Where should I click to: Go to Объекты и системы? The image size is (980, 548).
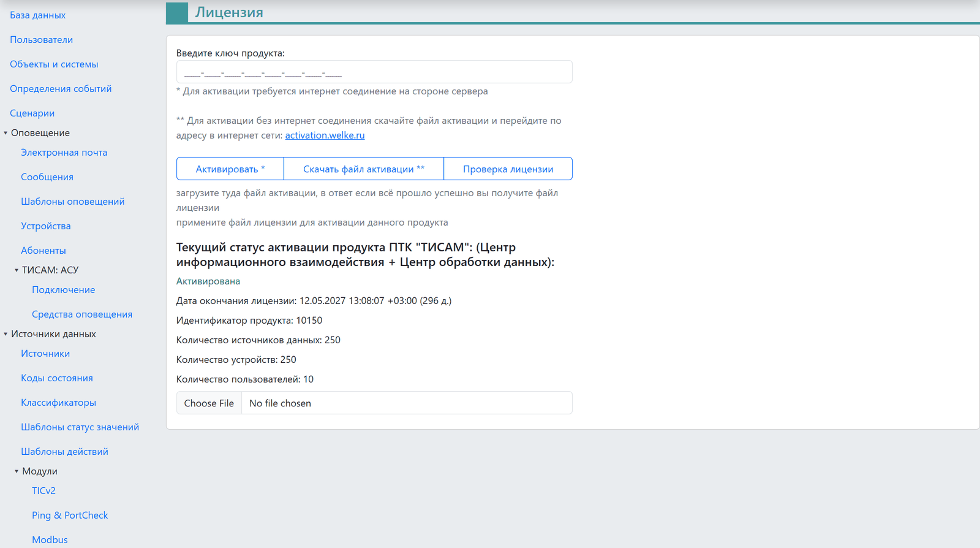[x=54, y=64]
